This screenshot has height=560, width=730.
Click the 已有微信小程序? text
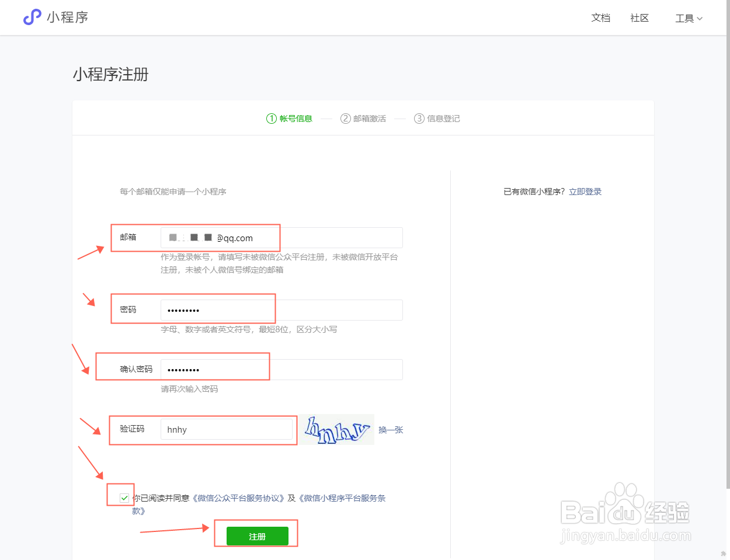(x=534, y=192)
